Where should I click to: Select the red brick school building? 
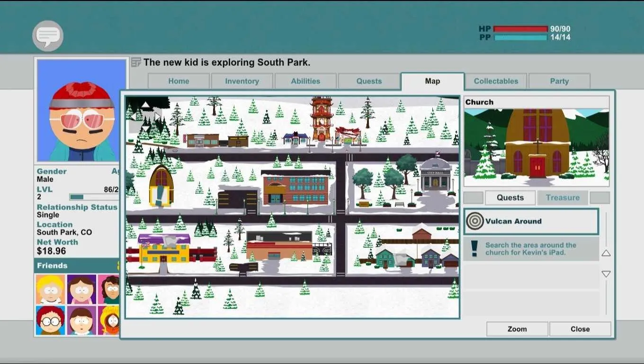tap(296, 187)
